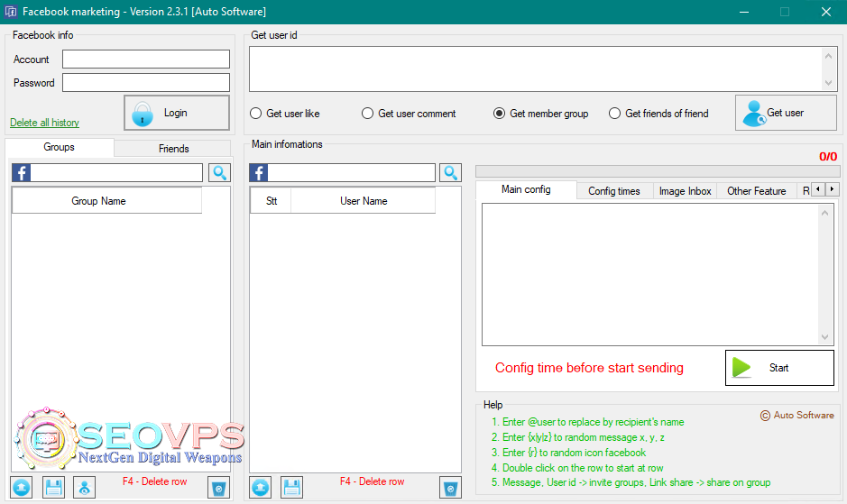Click the 'Config time before start sending' text

[x=589, y=368]
